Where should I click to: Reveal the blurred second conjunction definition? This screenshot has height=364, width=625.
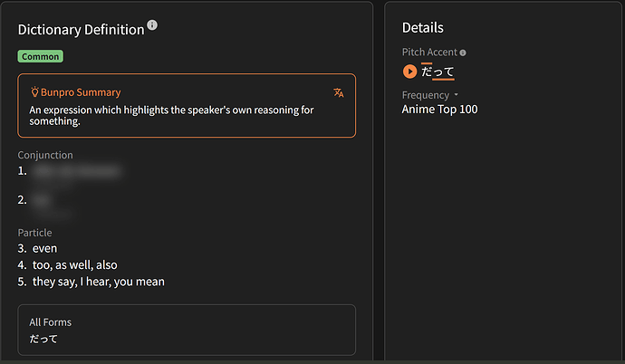point(43,199)
